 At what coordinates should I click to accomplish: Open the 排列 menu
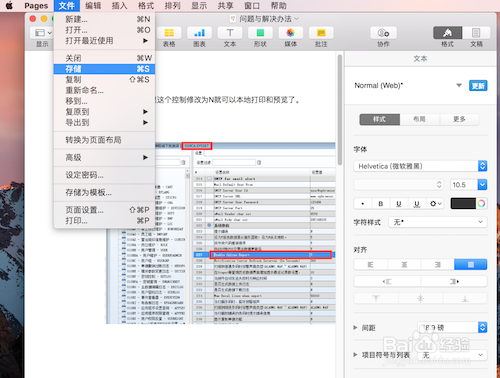173,6
